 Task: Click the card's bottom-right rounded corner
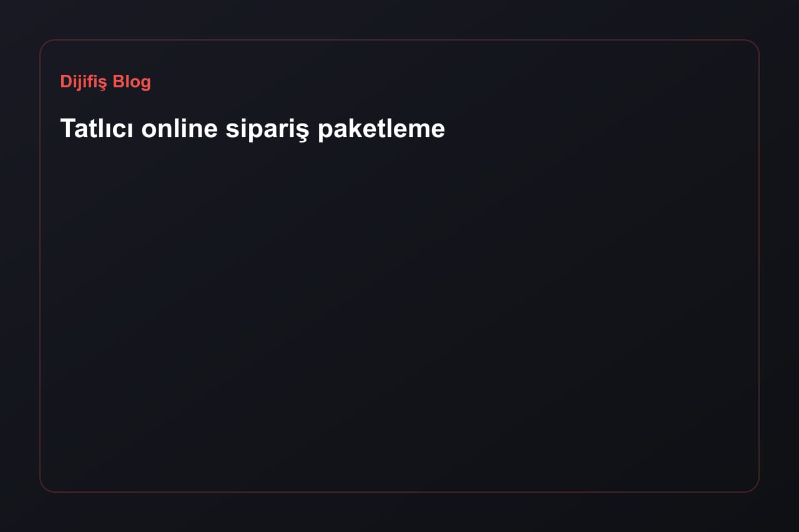click(755, 488)
